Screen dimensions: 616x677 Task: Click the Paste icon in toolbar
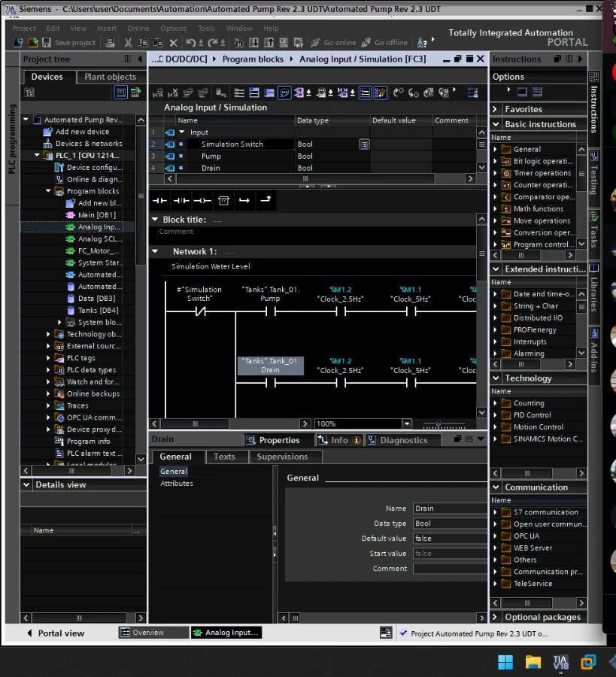tap(159, 42)
